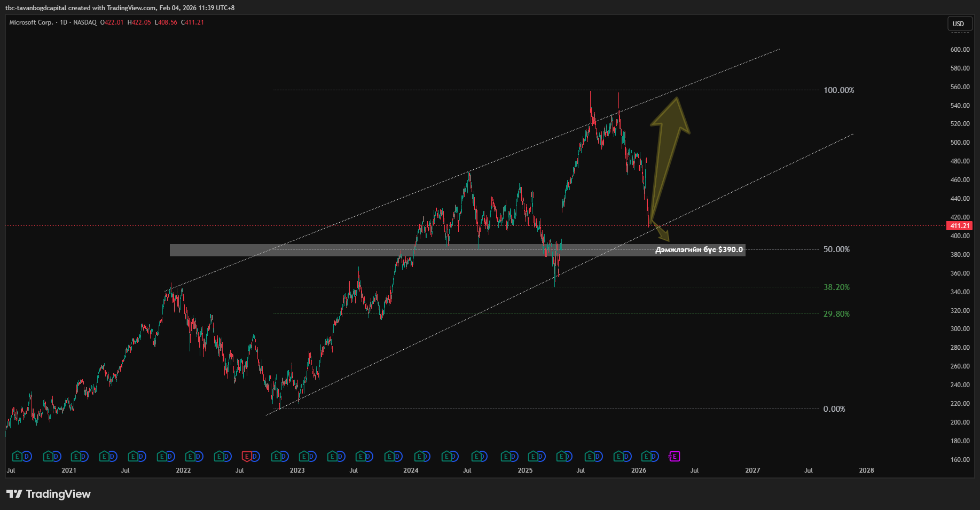Click the red earnings marker near Jul 2022
980x510 pixels.
coord(247,457)
